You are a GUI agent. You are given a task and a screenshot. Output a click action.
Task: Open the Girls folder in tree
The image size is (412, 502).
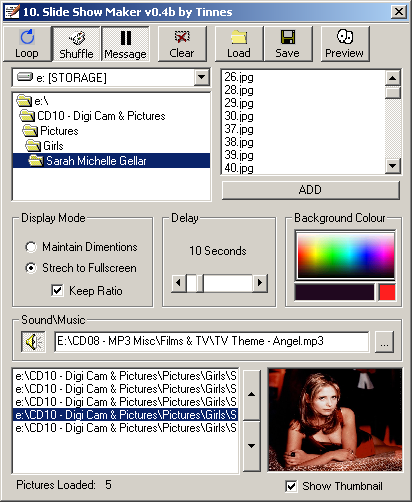[x=44, y=146]
